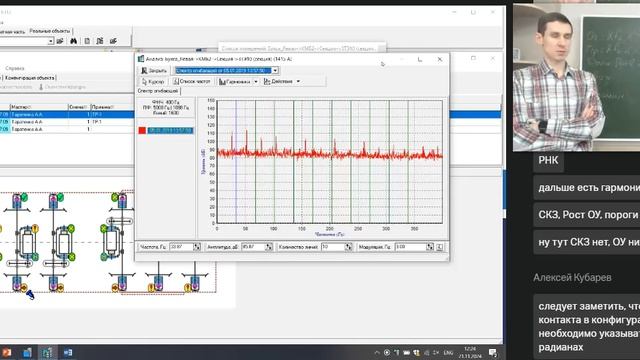Click the stepper next to 'Частота, Гц'
The width and height of the screenshot is (640, 360).
[x=197, y=247]
